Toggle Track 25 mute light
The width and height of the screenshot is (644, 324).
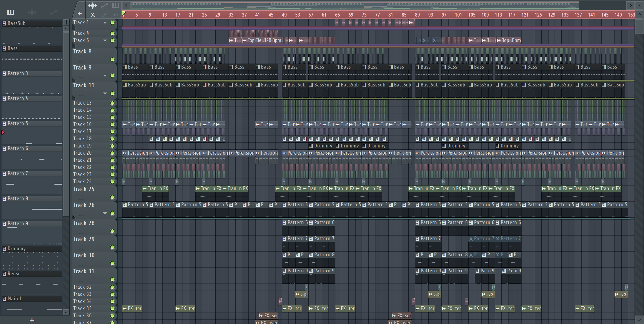(x=112, y=197)
